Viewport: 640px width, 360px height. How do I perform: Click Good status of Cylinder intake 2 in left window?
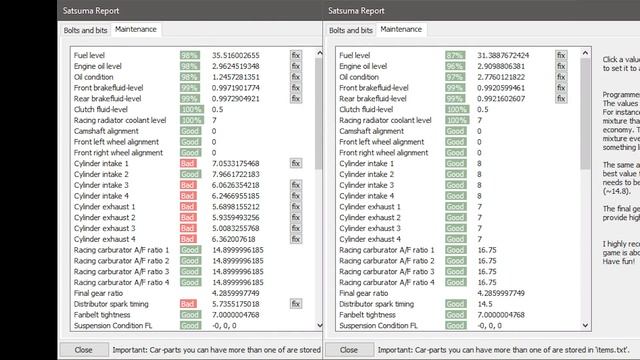point(190,174)
